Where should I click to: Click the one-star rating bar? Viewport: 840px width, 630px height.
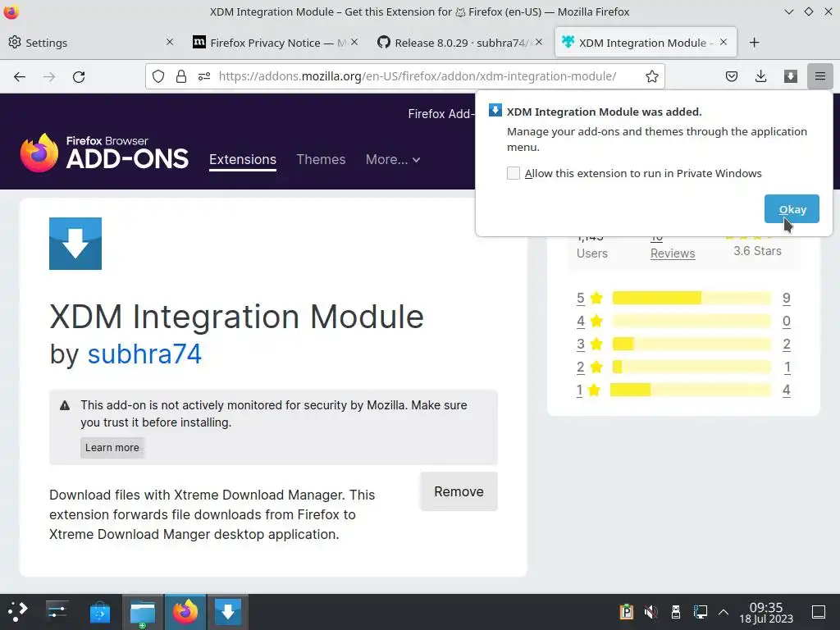click(691, 390)
